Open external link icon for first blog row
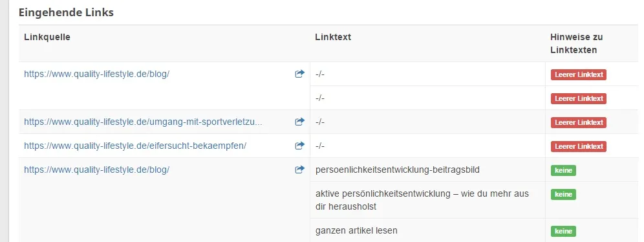Image resolution: width=644 pixels, height=242 pixels. (x=300, y=74)
